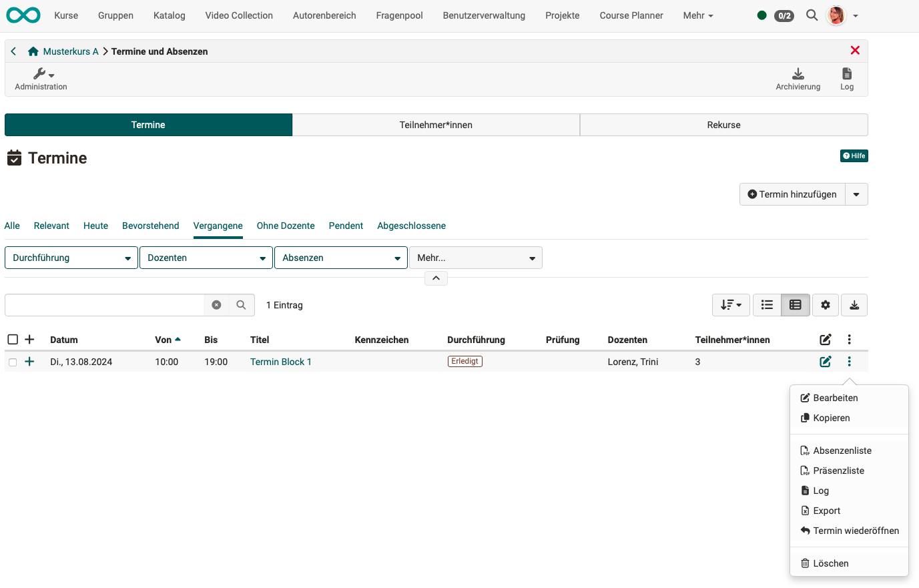This screenshot has width=919, height=588.
Task: Choose Löschen in the context menu
Action: [830, 563]
